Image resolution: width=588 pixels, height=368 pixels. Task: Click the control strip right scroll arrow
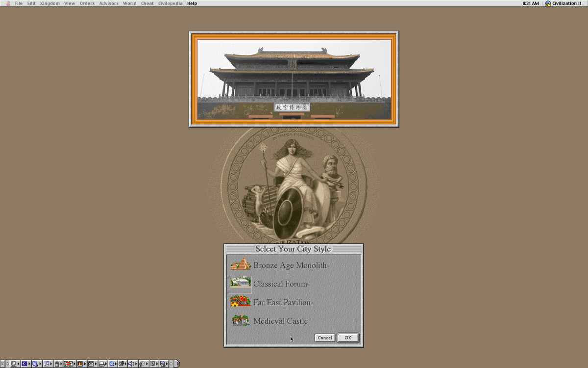tap(171, 364)
